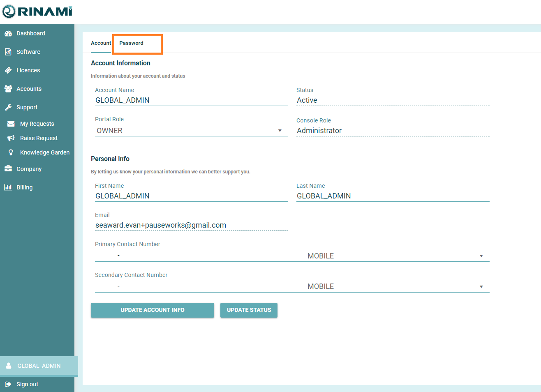Viewport: 541px width, 392px height.
Task: Click the Last Name input field
Action: pyautogui.click(x=393, y=196)
